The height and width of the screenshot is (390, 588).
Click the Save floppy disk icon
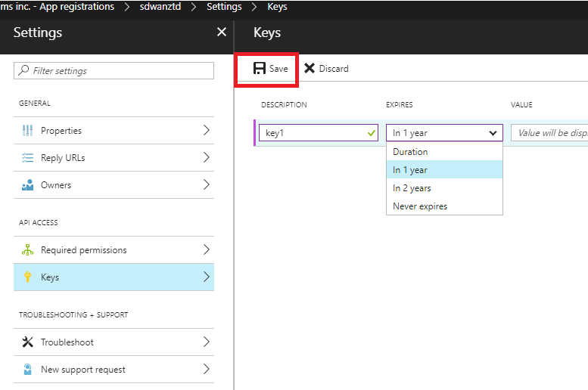259,68
